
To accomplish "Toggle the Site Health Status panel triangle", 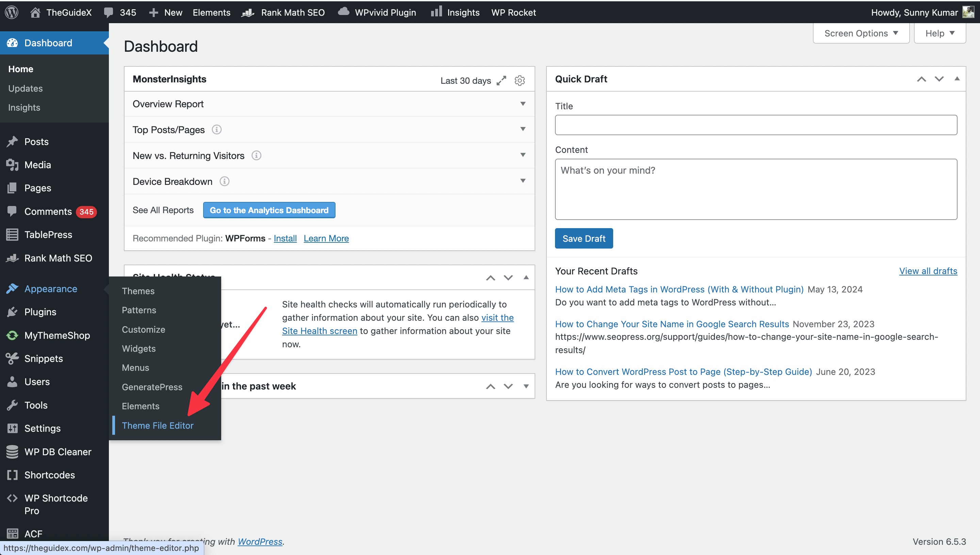I will [x=526, y=277].
